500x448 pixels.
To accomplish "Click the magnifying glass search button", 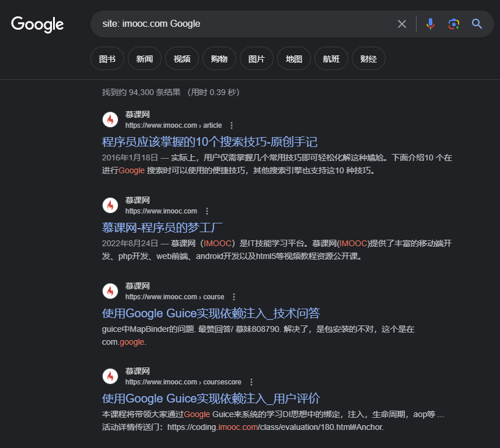I will (477, 24).
